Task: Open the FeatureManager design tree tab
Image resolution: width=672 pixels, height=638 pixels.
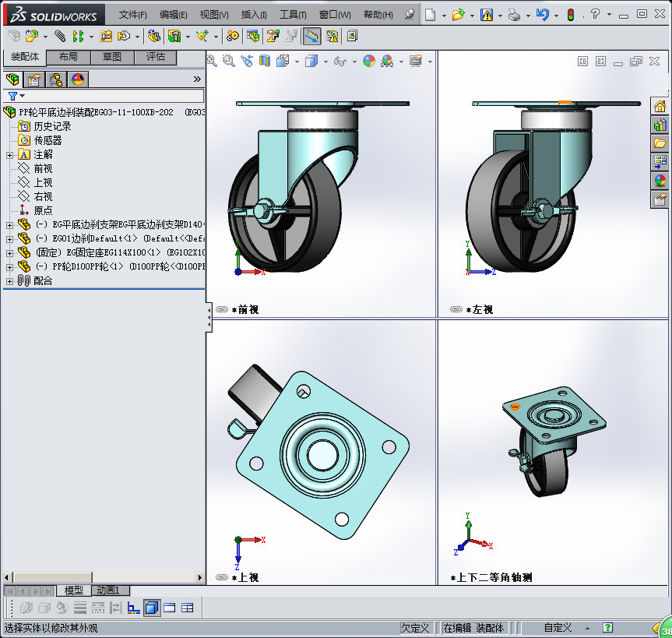Action: click(x=13, y=79)
